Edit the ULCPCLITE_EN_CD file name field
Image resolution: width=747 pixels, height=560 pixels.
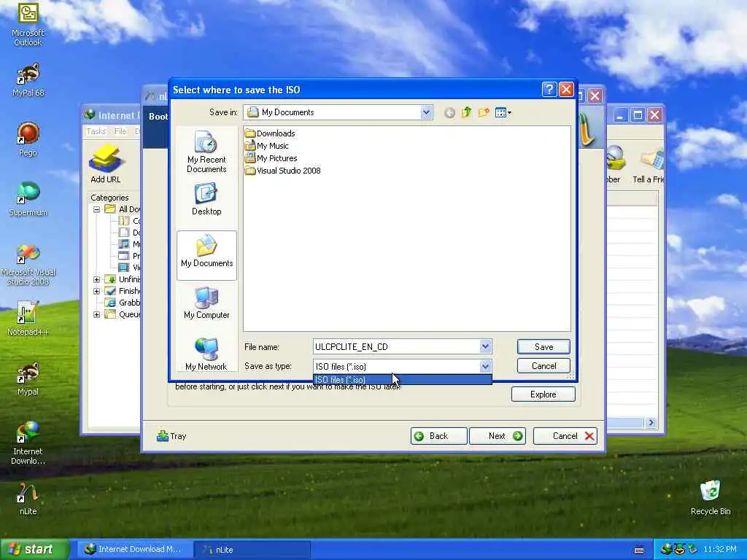click(396, 346)
